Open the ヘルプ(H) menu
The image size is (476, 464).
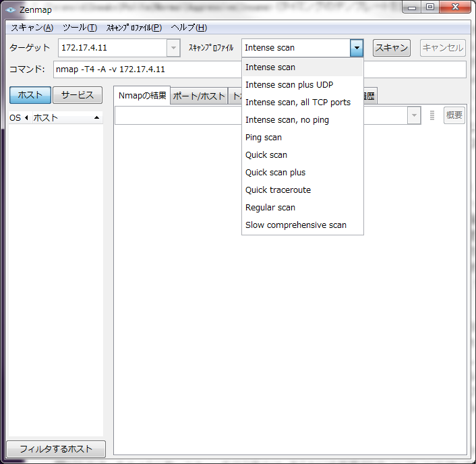pos(189,28)
